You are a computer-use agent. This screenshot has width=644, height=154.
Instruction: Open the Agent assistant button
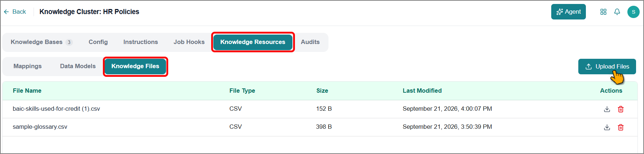568,12
